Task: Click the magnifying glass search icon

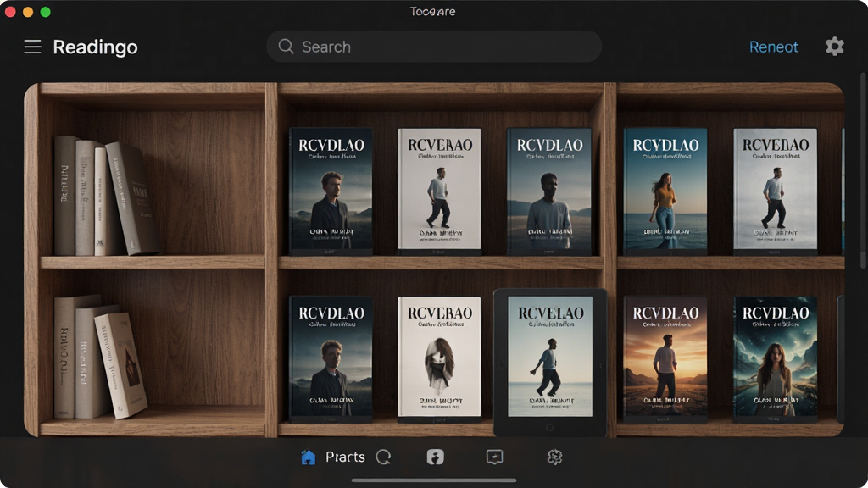Action: [286, 47]
